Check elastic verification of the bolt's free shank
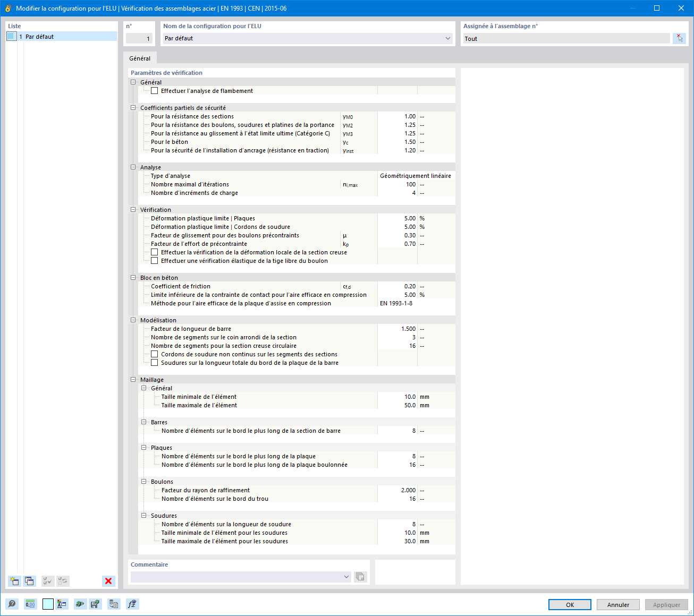Screen dimensions: 694x616 [154, 261]
